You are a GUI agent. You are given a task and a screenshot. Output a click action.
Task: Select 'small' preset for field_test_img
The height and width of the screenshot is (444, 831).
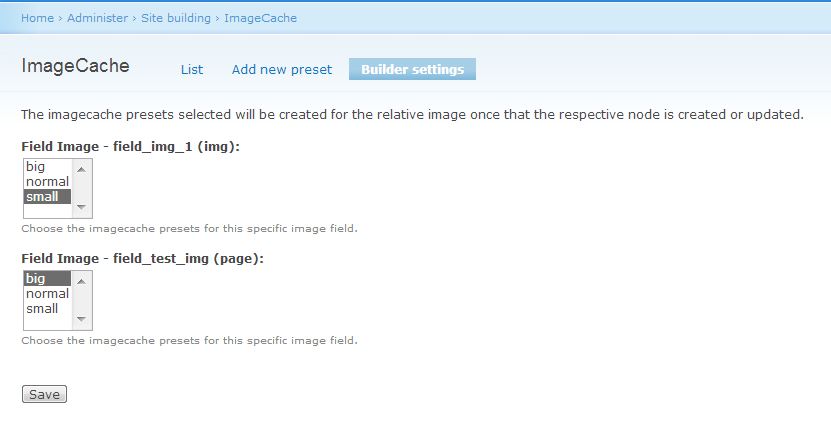pyautogui.click(x=48, y=308)
